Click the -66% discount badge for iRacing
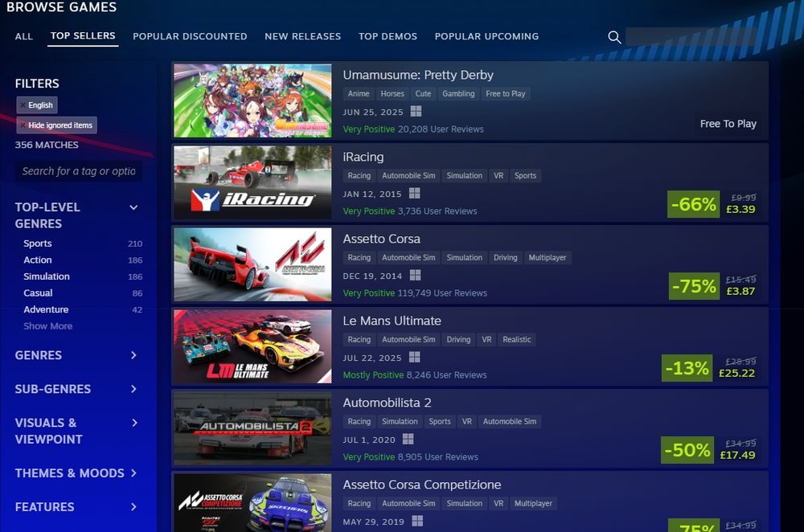The height and width of the screenshot is (532, 804). tap(693, 204)
